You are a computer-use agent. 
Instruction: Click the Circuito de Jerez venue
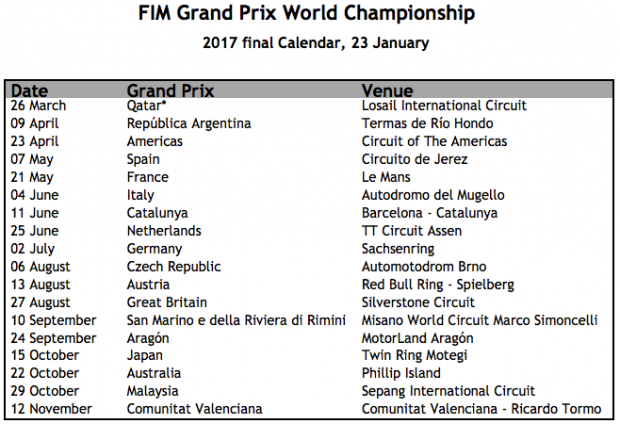click(x=415, y=159)
